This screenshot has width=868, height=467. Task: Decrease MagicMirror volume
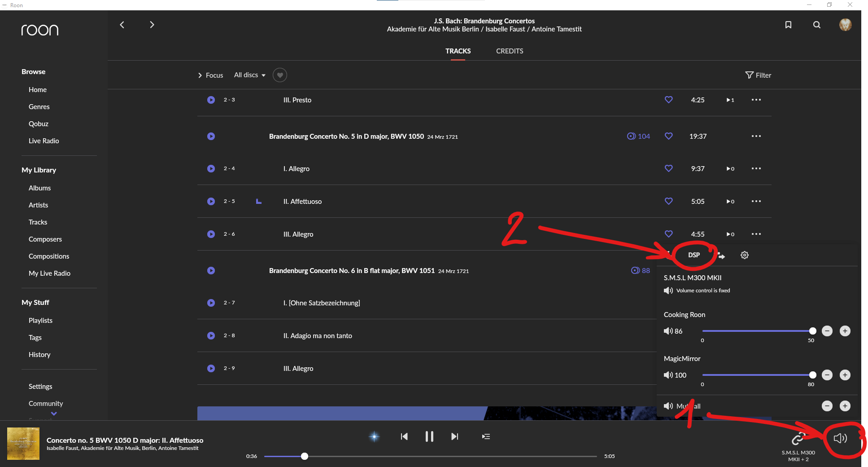tap(827, 375)
